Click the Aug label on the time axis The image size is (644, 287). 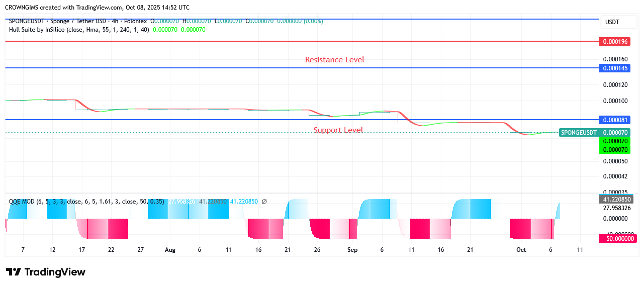pyautogui.click(x=170, y=250)
